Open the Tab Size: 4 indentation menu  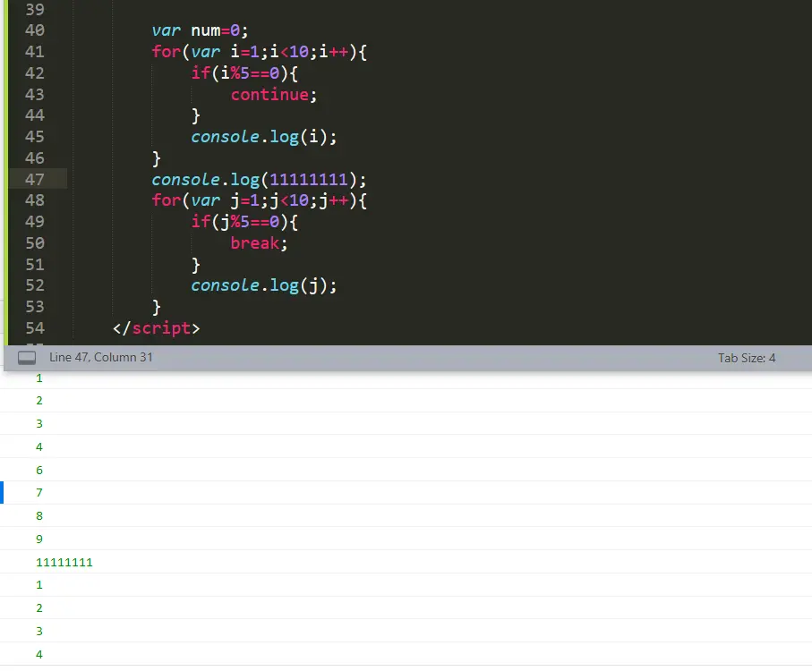point(747,358)
